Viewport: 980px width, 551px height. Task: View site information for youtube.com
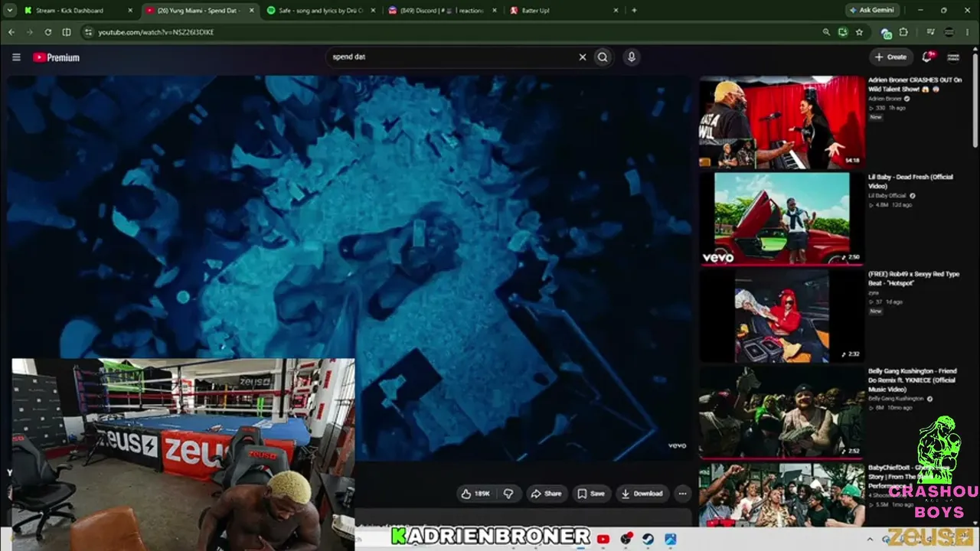click(88, 32)
